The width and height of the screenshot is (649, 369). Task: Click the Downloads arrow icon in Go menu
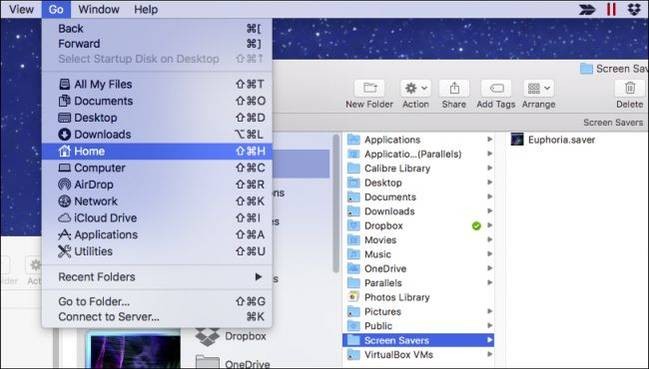(65, 134)
